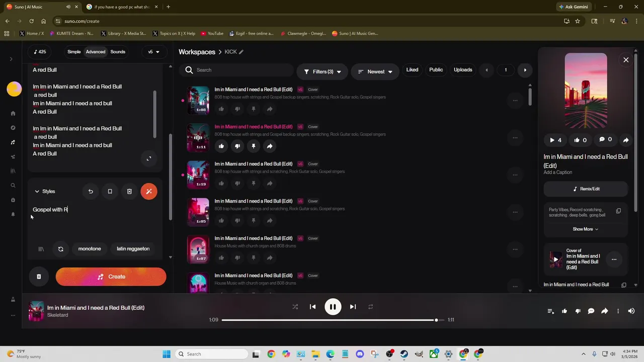The width and height of the screenshot is (644, 362).
Task: Show hidden system tray icons
Action: click(x=584, y=354)
